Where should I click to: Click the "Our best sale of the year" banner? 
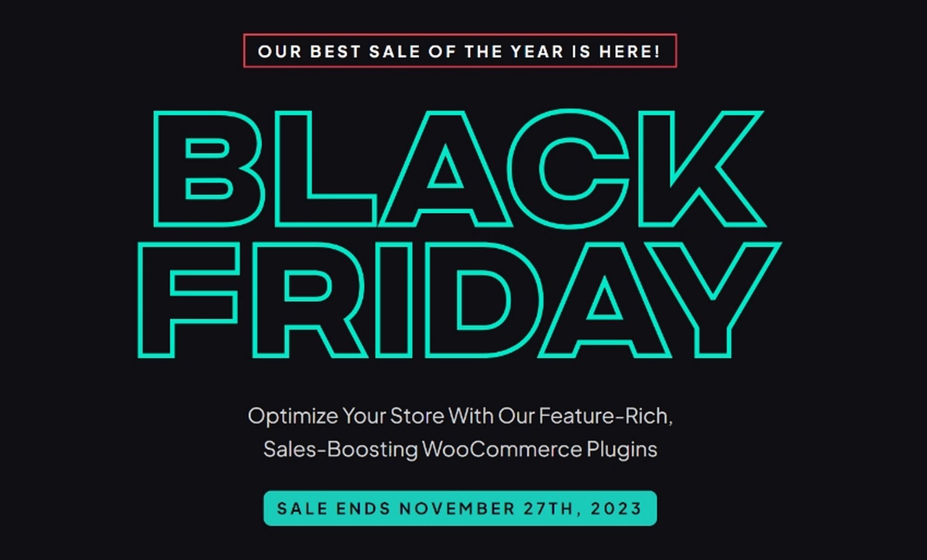(460, 51)
